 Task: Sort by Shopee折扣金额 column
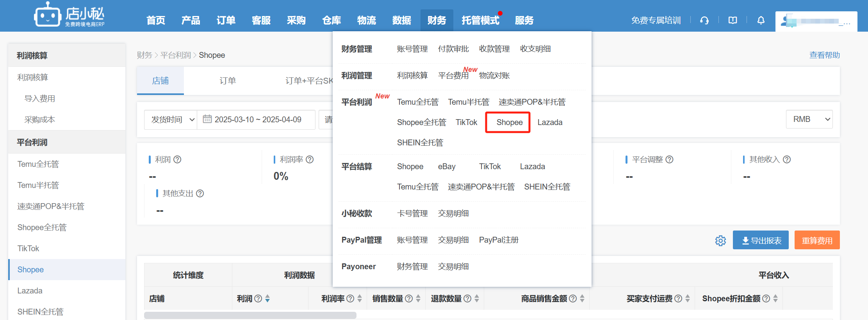pyautogui.click(x=775, y=299)
